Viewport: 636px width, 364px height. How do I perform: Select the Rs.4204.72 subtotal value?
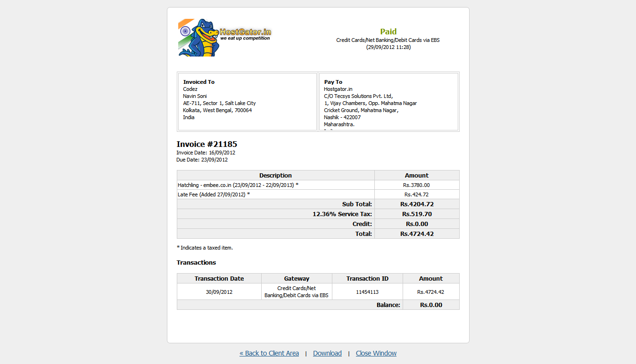(417, 204)
